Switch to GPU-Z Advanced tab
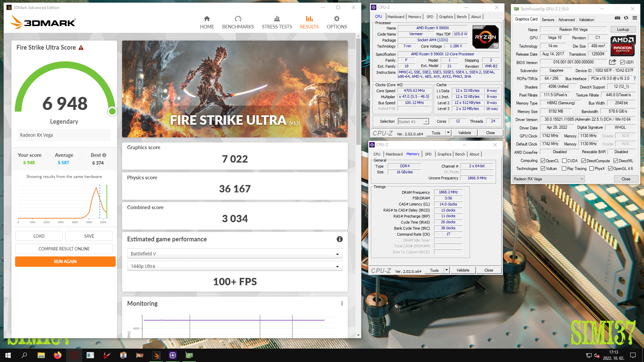 566,20
